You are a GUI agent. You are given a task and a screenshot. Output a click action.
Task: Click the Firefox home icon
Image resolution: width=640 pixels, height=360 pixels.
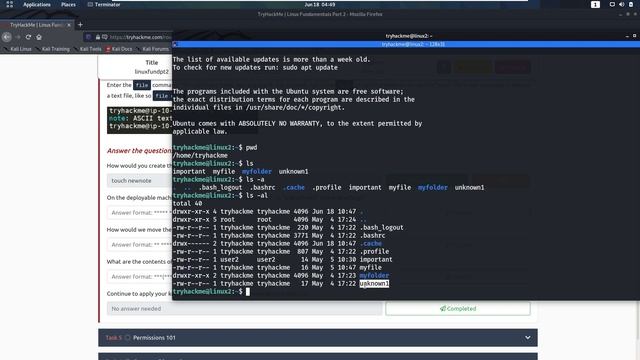(x=39, y=37)
